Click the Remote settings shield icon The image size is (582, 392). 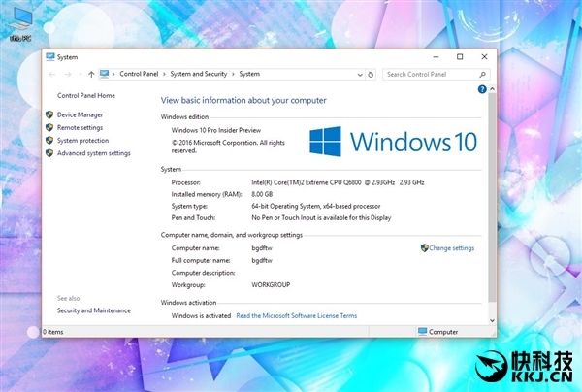[49, 127]
